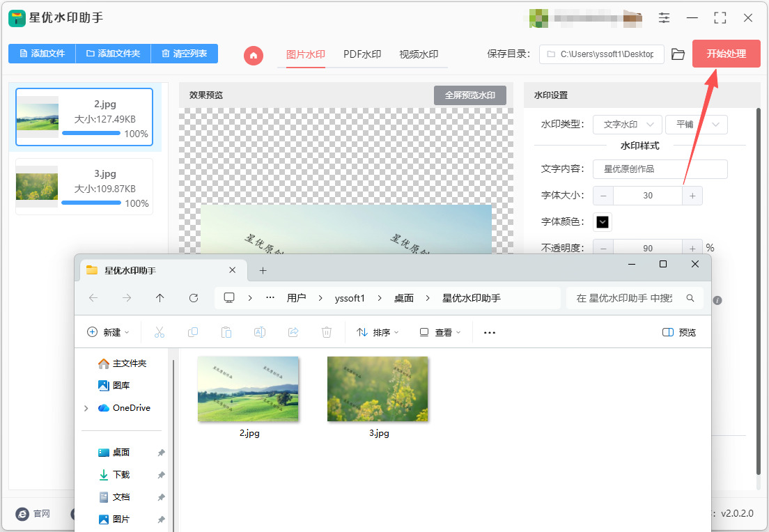The image size is (769, 532).
Task: Go forward in File Explorer
Action: coord(127,297)
